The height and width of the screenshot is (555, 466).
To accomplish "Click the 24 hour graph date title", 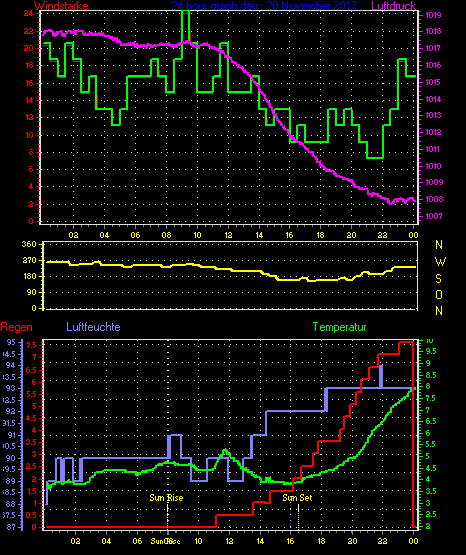I will [264, 6].
